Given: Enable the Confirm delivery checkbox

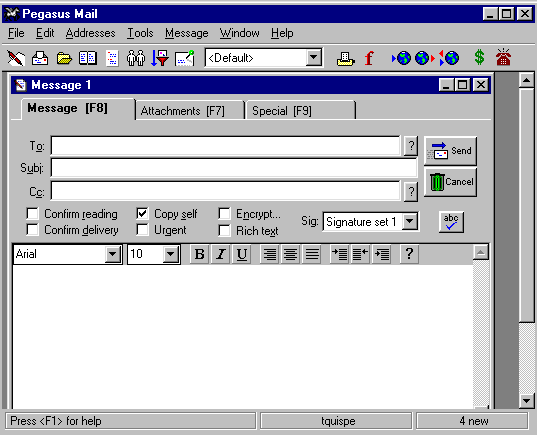Looking at the screenshot, I should click(x=33, y=229).
